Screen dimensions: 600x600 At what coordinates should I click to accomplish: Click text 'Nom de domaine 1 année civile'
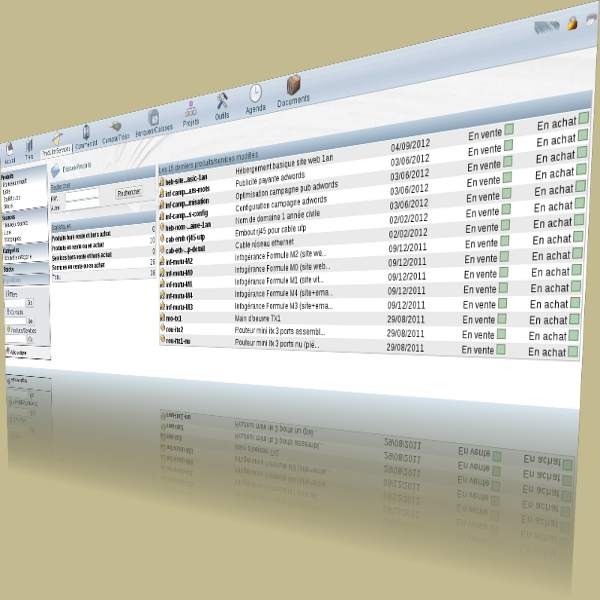tap(277, 217)
